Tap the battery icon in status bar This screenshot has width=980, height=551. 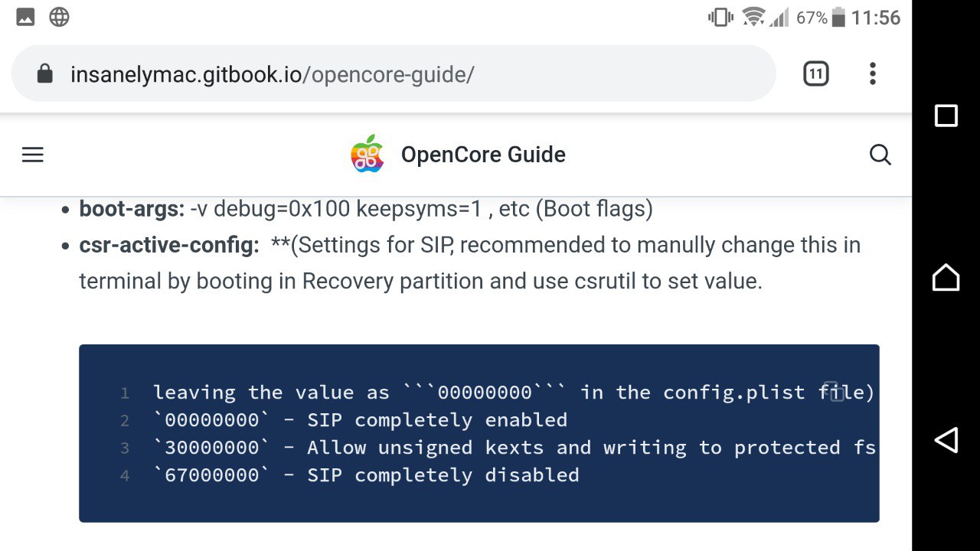coord(839,17)
